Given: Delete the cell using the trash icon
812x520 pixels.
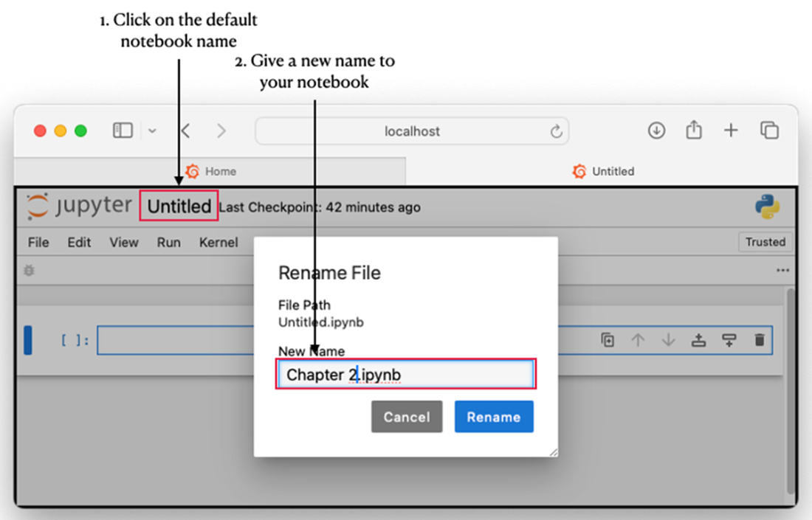Looking at the screenshot, I should tap(759, 340).
